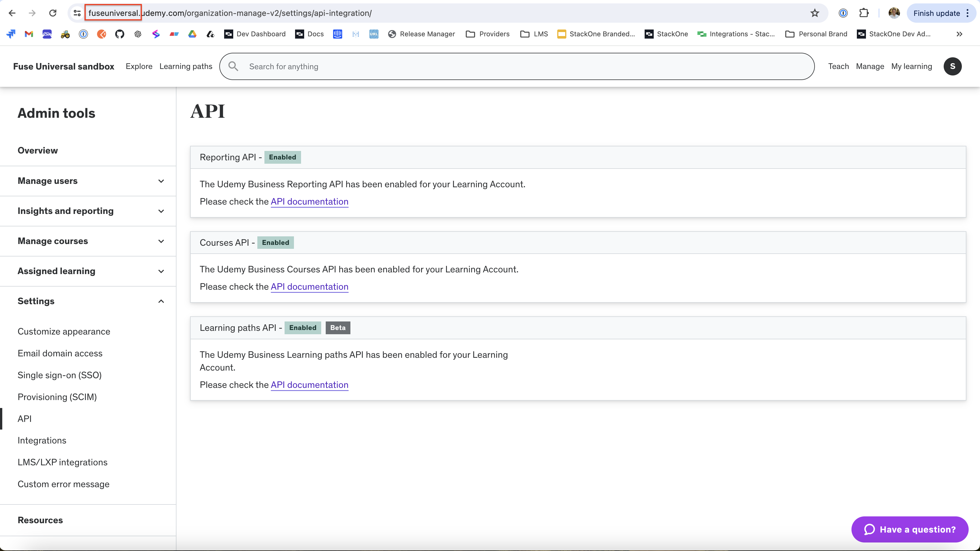Viewport: 980px width, 551px height.
Task: Open the Google Drive bookmark icon
Action: coord(192,34)
